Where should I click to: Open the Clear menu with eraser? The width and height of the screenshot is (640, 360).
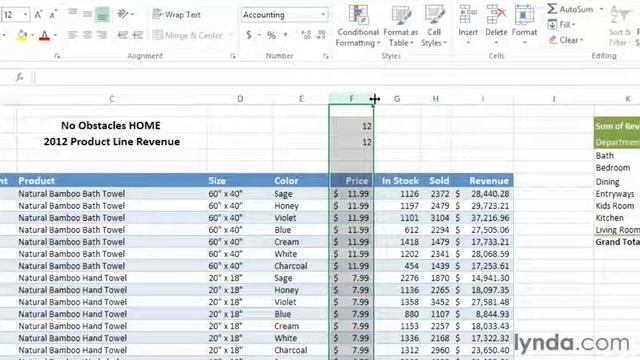pos(566,40)
